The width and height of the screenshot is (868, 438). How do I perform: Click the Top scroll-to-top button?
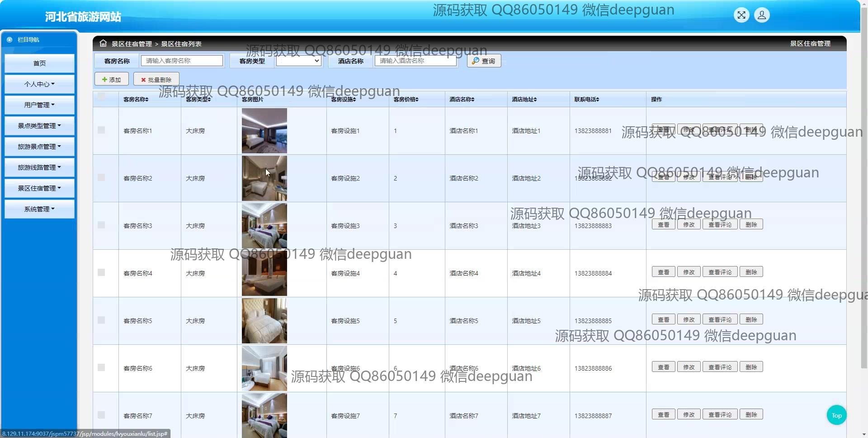[x=836, y=415]
